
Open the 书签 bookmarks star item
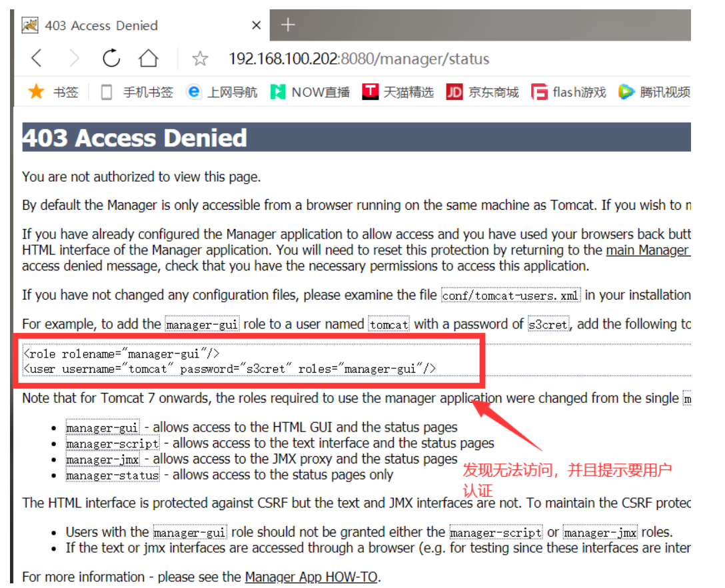click(x=53, y=92)
